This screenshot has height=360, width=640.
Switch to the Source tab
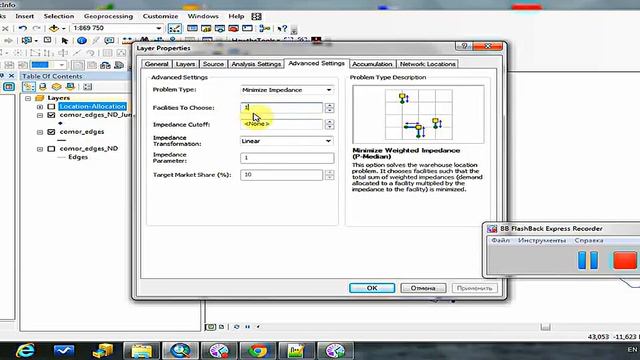pos(213,64)
